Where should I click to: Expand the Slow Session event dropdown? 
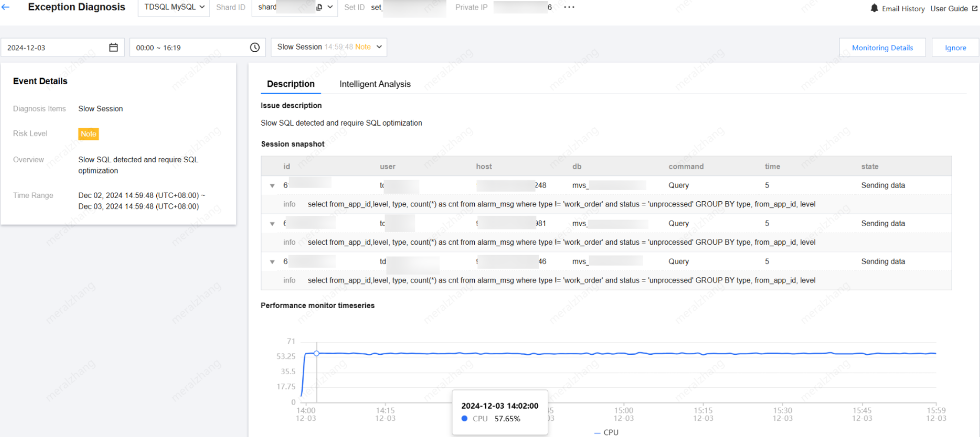click(329, 47)
